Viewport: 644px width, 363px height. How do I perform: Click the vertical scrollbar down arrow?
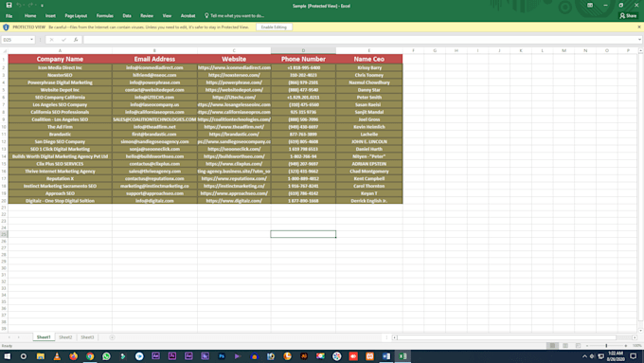click(x=641, y=330)
